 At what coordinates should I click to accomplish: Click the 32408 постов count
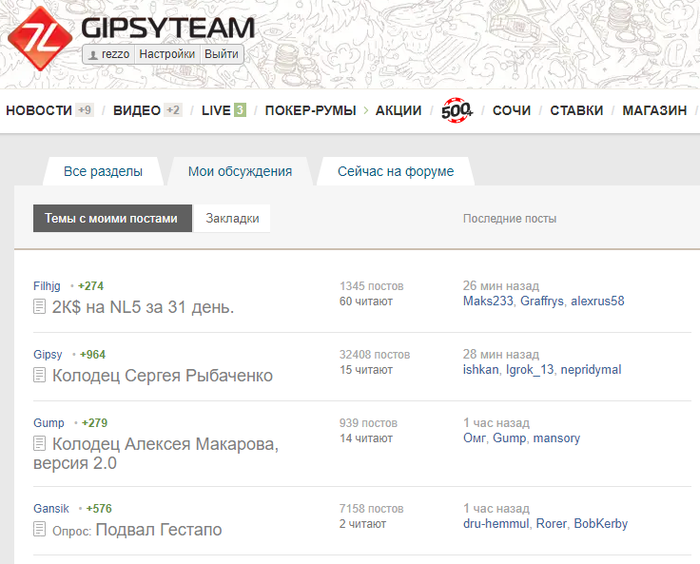point(375,355)
